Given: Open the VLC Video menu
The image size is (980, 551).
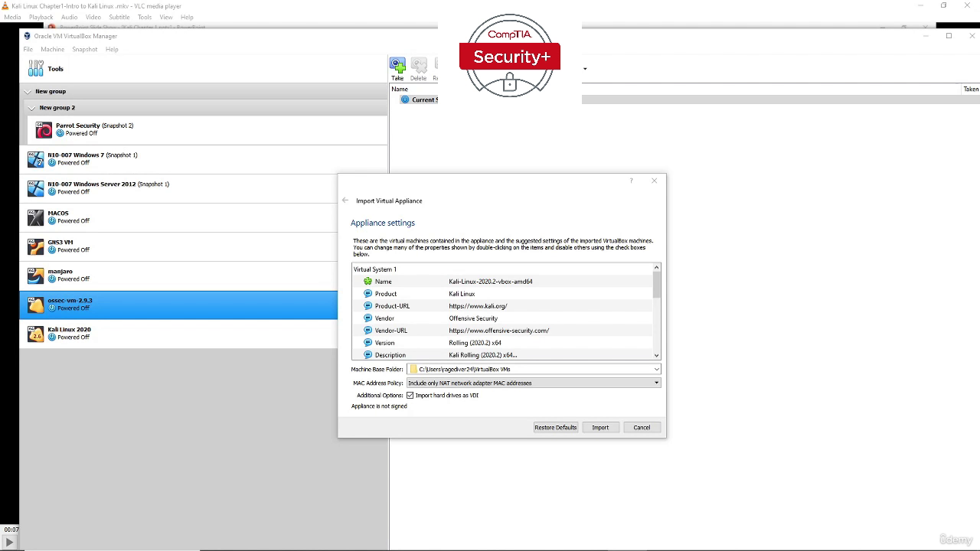Looking at the screenshot, I should (93, 17).
